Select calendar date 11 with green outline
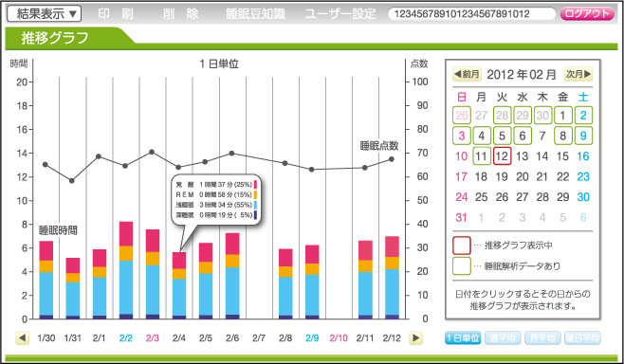This screenshot has height=364, width=624. (482, 156)
